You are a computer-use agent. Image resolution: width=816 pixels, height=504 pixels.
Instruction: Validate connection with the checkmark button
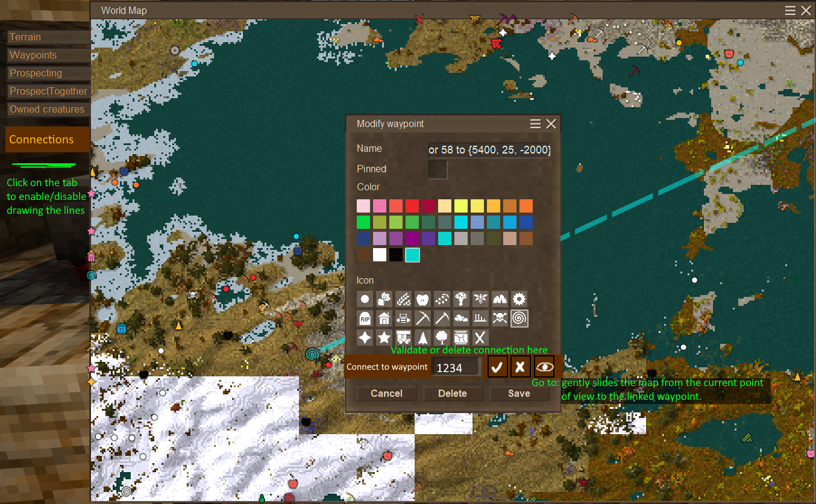pyautogui.click(x=497, y=367)
